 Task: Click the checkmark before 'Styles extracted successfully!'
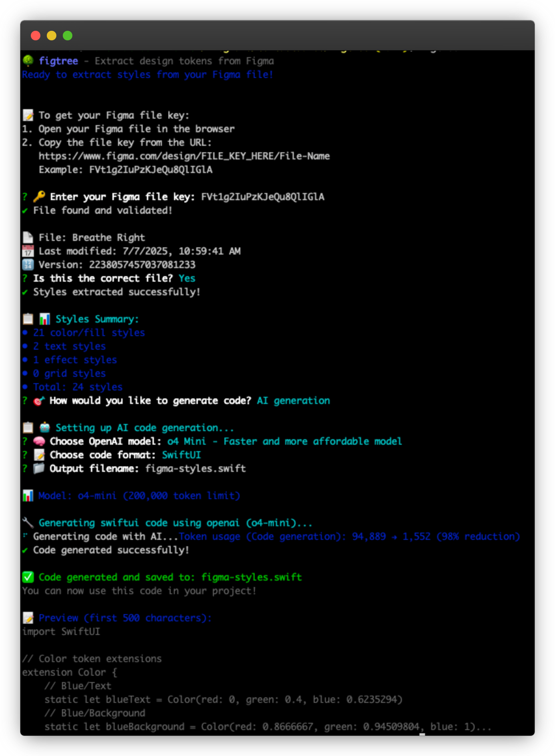(25, 292)
